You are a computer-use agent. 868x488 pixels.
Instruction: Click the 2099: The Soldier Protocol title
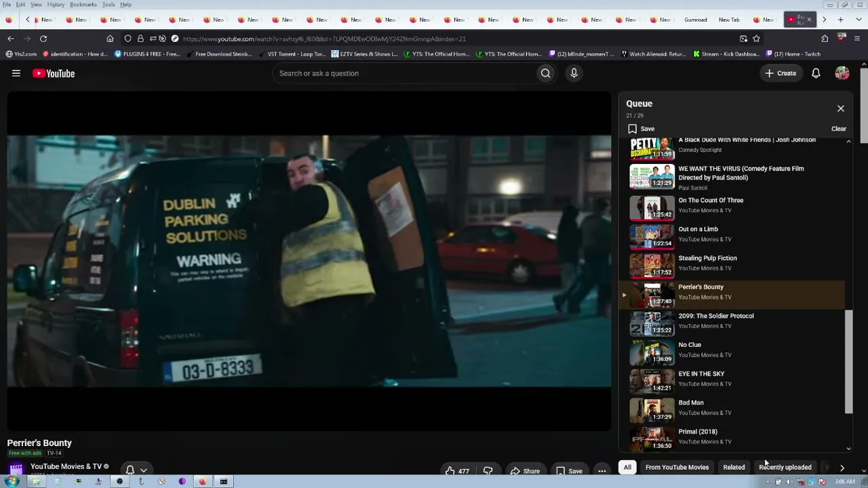(x=716, y=316)
